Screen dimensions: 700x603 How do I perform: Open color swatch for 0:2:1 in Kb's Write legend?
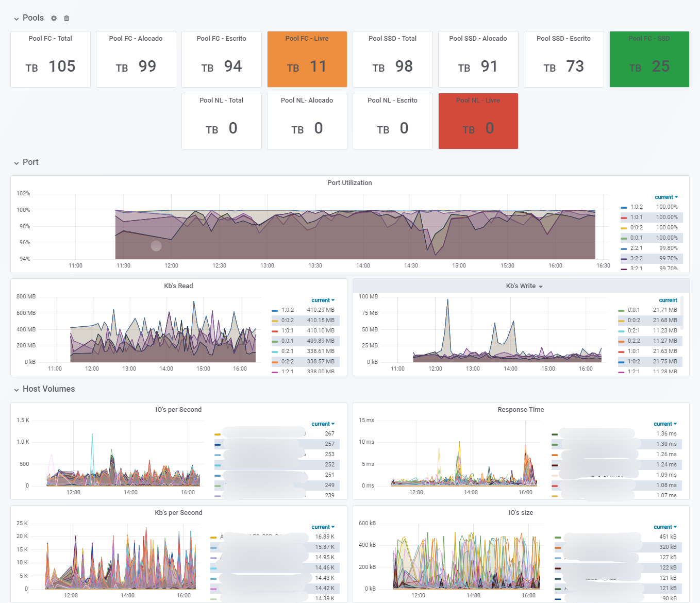point(621,331)
